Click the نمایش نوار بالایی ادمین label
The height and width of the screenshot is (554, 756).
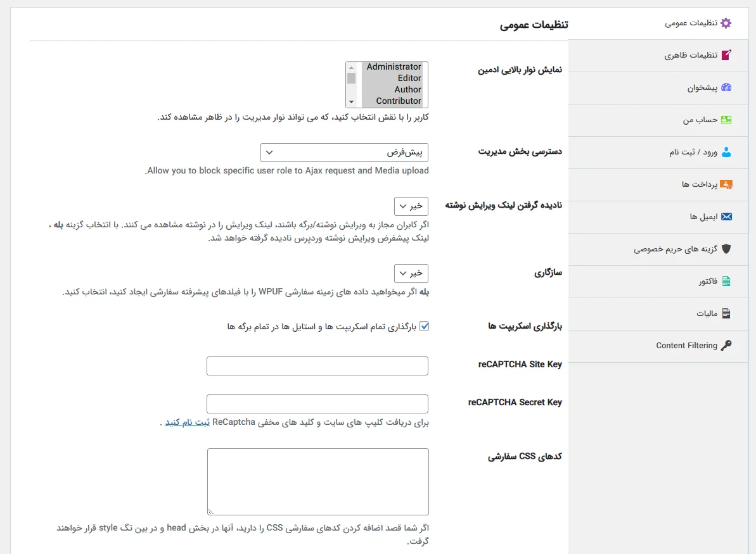[520, 70]
